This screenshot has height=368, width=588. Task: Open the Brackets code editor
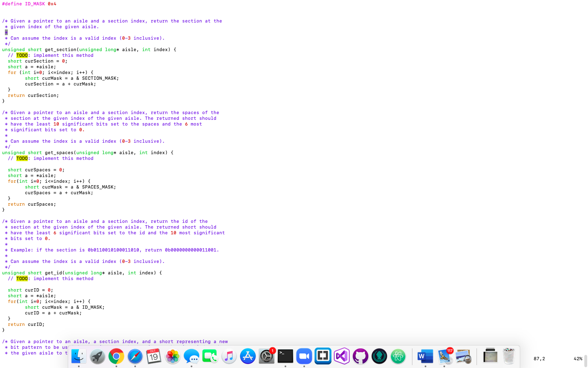click(323, 356)
